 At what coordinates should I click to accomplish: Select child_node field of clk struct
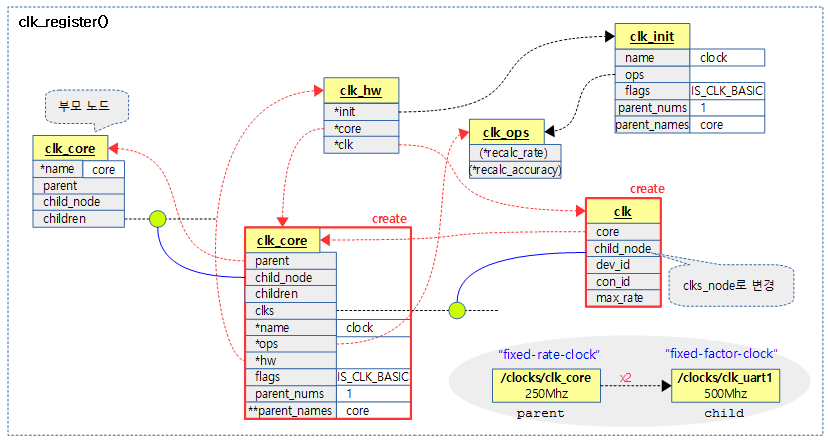coord(623,248)
